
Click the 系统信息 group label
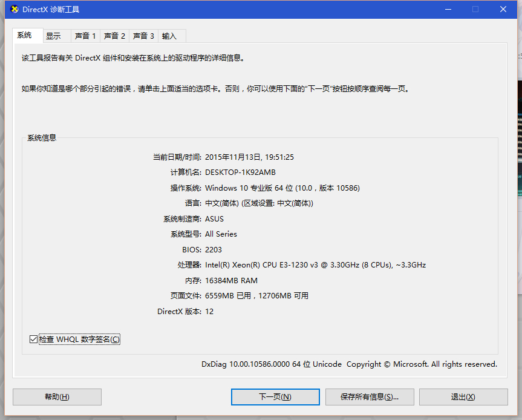coord(42,137)
